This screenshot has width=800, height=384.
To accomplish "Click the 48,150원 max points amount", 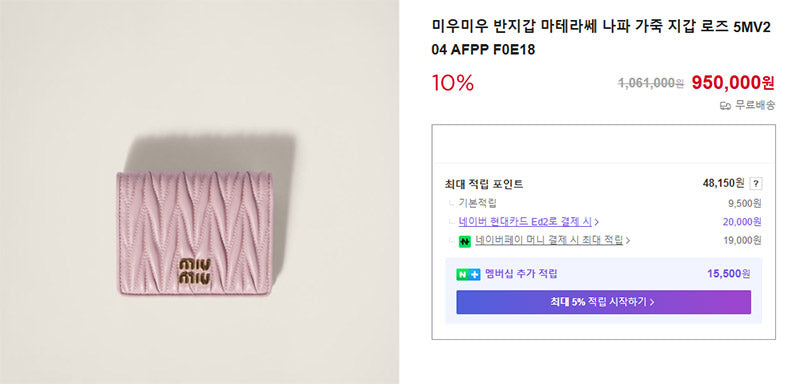I will point(723,183).
